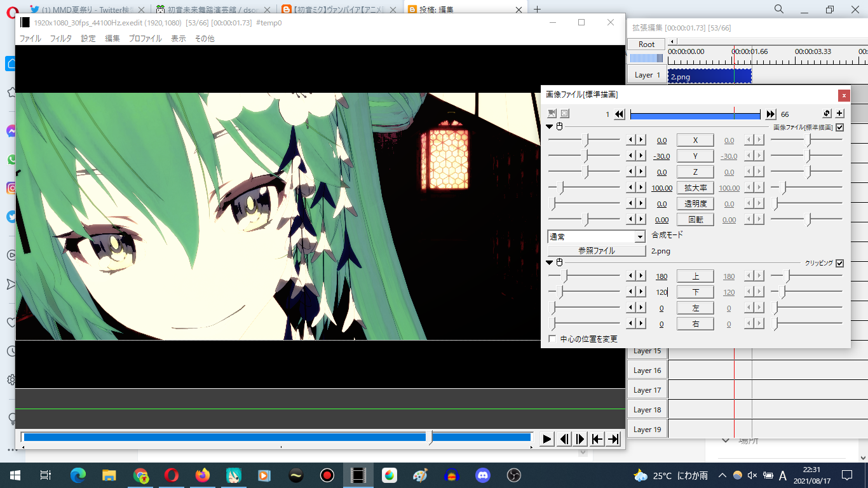Enable 中心の位置を変更 checkbox
The image size is (868, 488).
(x=552, y=339)
